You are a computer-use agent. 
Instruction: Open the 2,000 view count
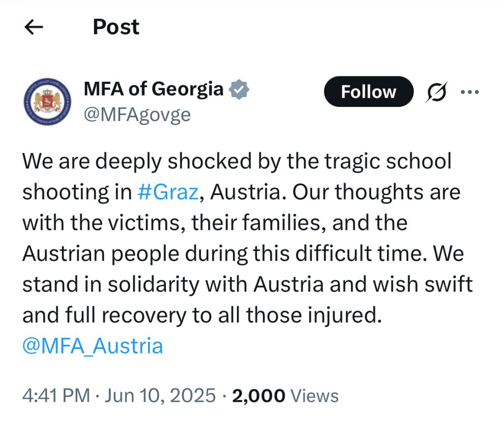[x=258, y=396]
